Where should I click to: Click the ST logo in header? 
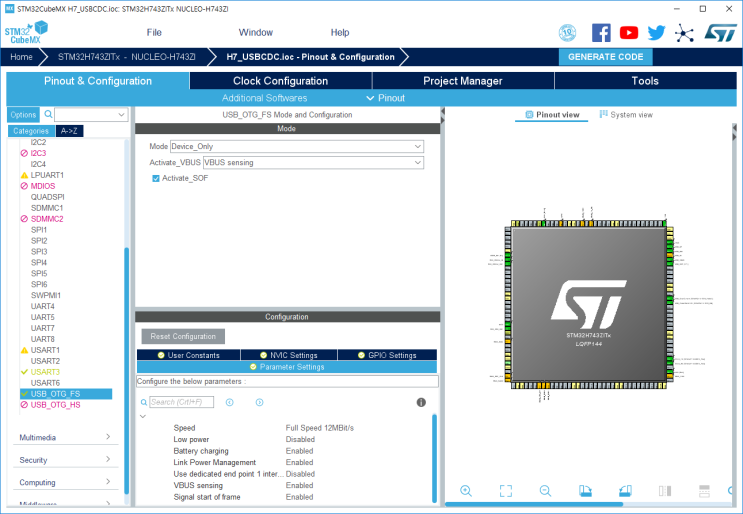[x=720, y=33]
